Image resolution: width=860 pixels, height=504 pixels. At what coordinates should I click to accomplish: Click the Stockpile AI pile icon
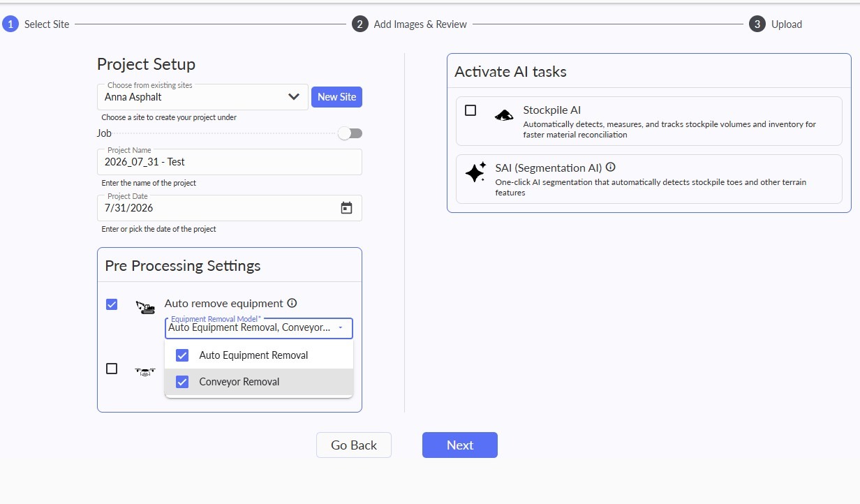(503, 115)
